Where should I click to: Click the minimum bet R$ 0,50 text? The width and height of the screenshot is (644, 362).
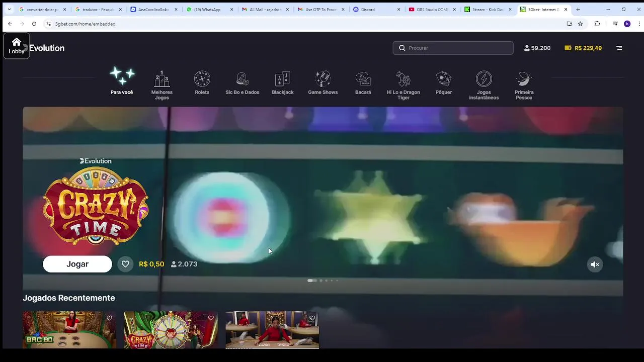[151, 264]
